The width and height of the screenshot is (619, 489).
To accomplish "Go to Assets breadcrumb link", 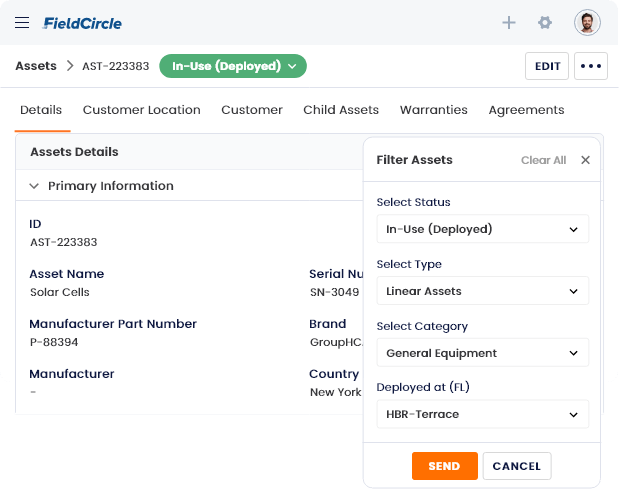I will 36,66.
